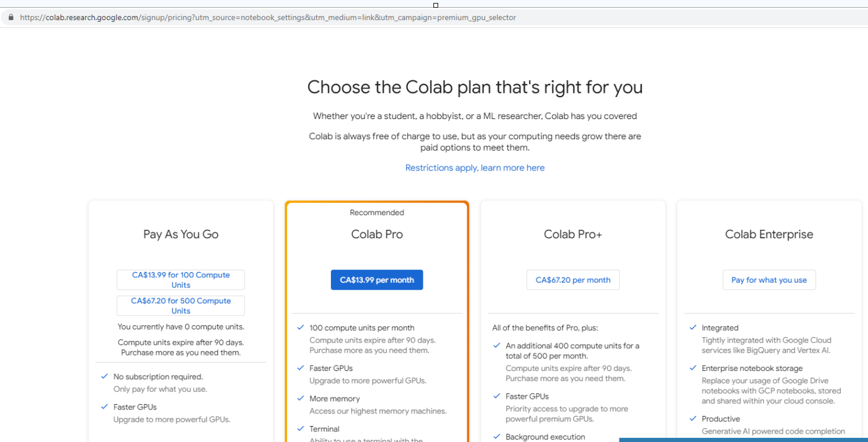Click the checkmark next to "More memory"
The height and width of the screenshot is (442, 868).
coord(301,398)
